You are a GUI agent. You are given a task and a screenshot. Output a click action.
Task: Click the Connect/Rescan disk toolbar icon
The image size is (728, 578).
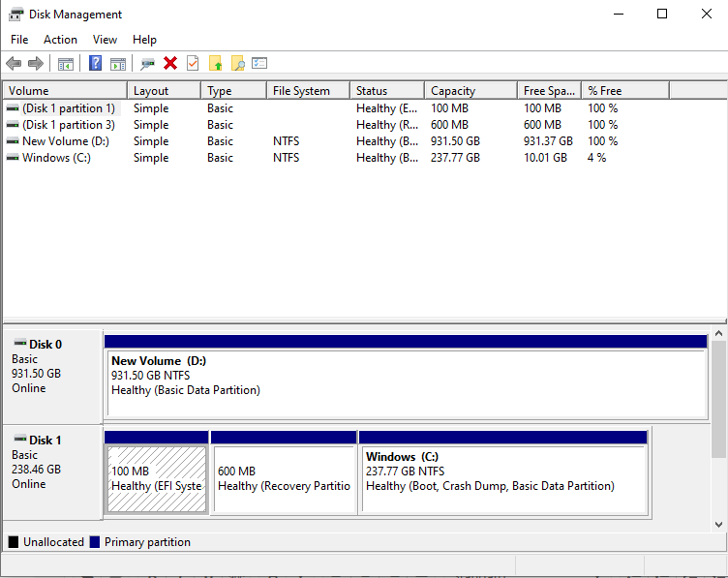148,64
